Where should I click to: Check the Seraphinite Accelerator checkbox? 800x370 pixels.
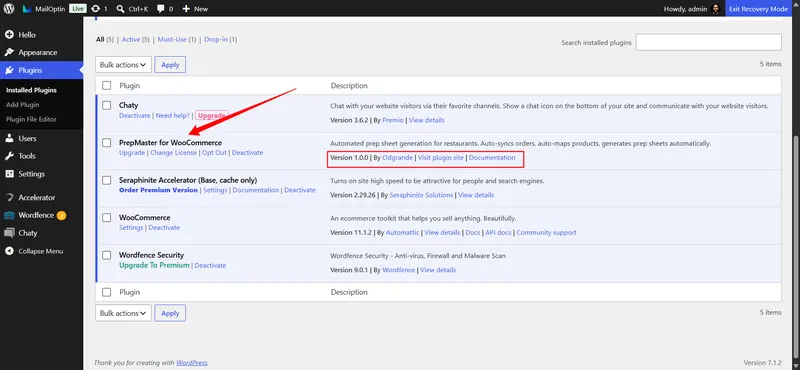coord(106,180)
